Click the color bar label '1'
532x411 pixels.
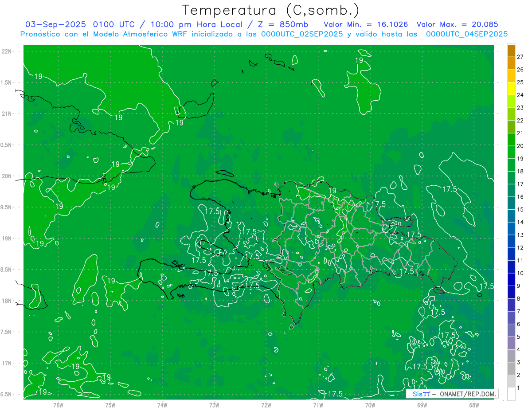point(519,388)
